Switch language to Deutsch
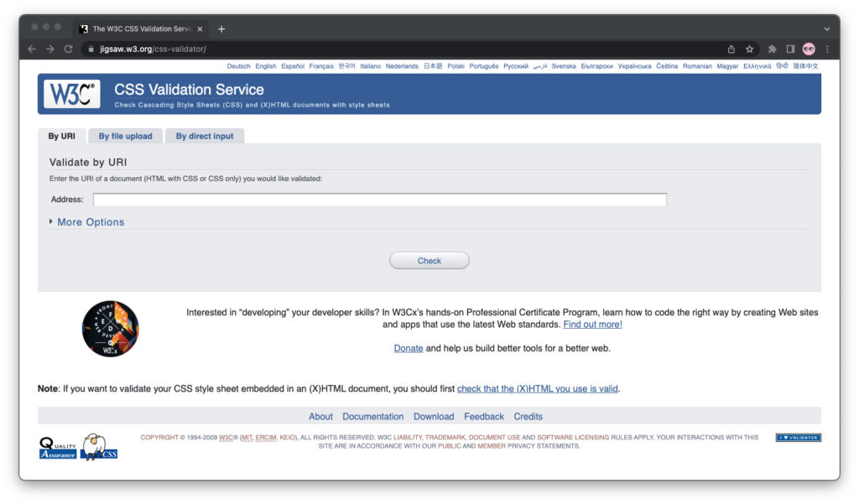The image size is (859, 504). (238, 66)
